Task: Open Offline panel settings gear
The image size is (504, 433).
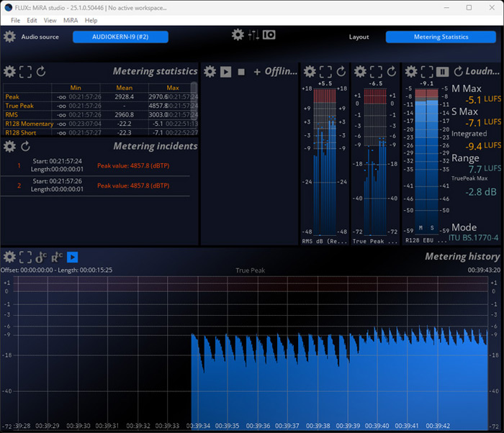Action: [210, 71]
